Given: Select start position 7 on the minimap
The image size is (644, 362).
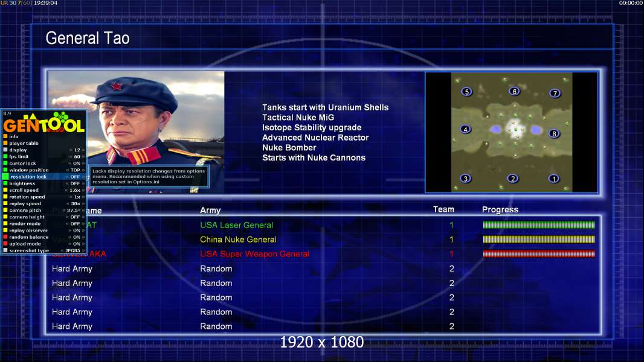Looking at the screenshot, I should tap(555, 94).
